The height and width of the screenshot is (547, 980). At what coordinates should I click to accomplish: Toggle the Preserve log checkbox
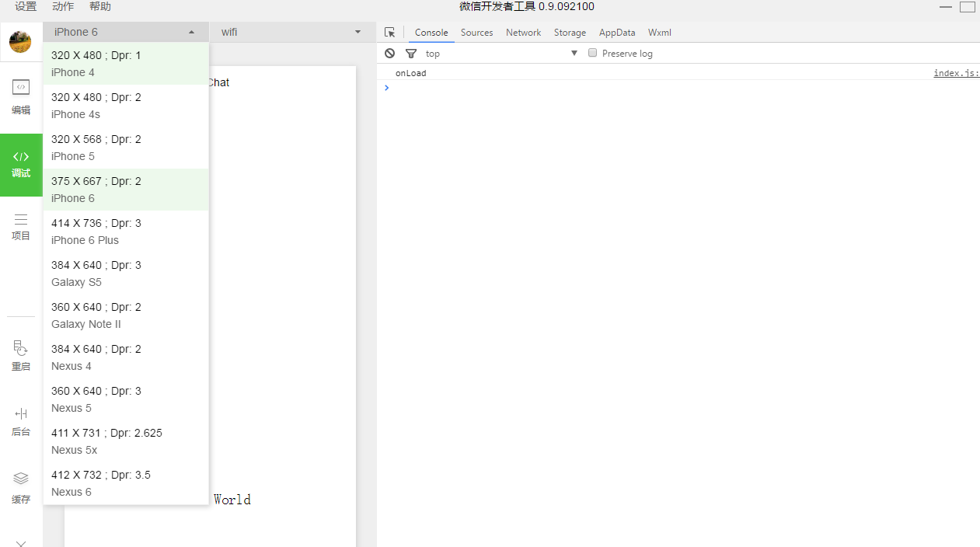click(x=592, y=53)
